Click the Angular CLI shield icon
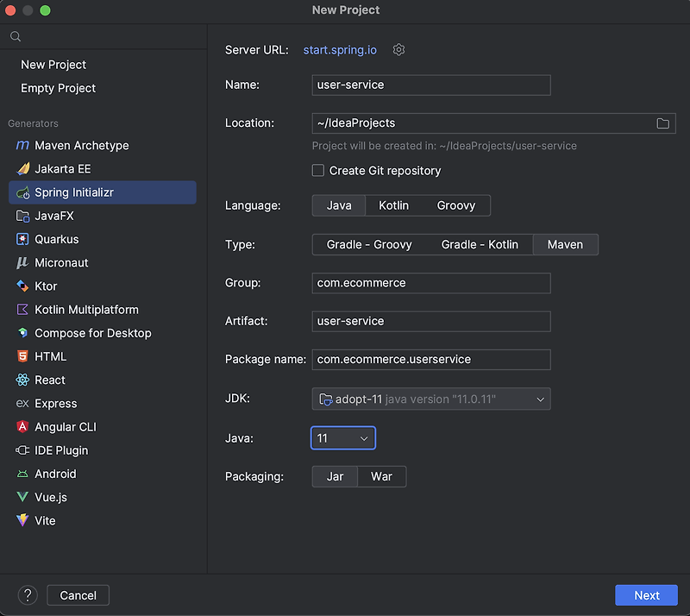The width and height of the screenshot is (690, 616). point(22,427)
